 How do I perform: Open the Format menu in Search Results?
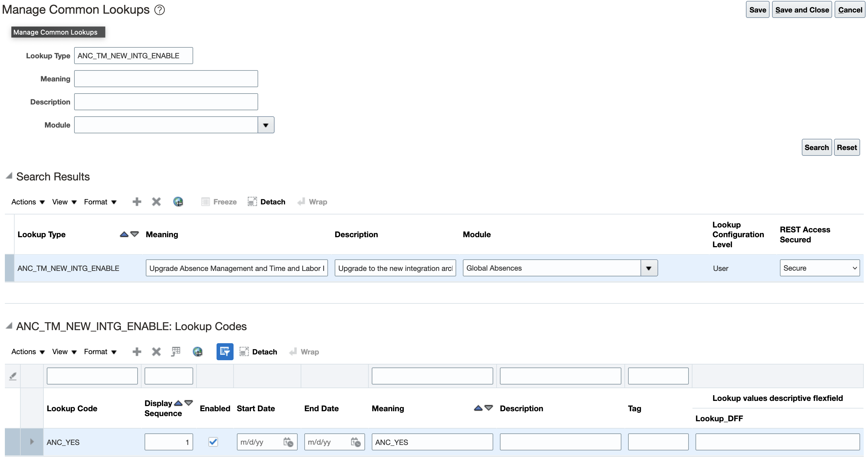coord(97,202)
